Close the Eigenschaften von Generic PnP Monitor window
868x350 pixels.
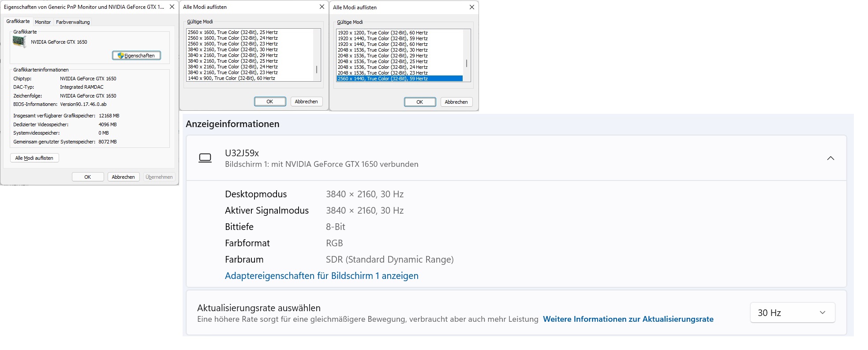[x=172, y=7]
